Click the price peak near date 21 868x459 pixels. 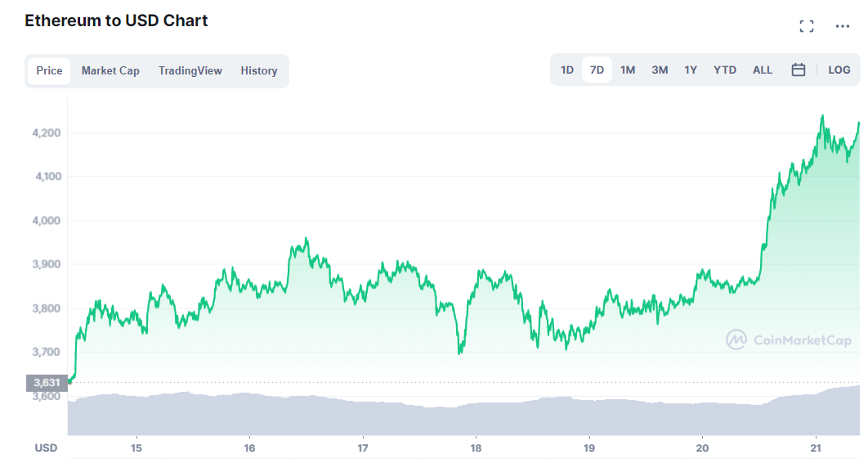[x=821, y=117]
